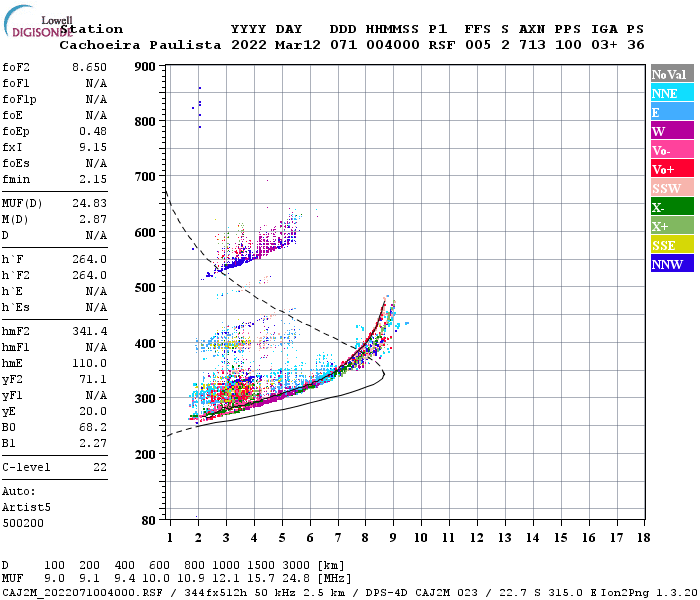The width and height of the screenshot is (700, 600).
Task: Click the hmF1 N/A value
Action: pyautogui.click(x=96, y=347)
